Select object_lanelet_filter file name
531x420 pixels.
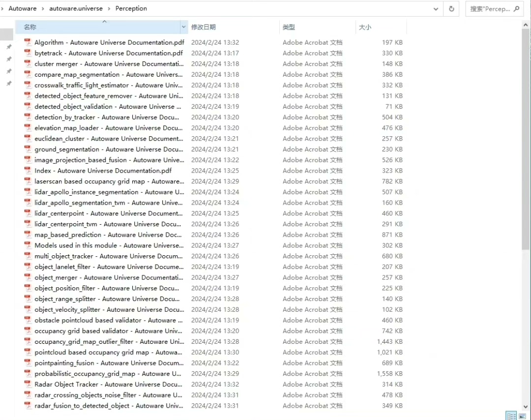[109, 267]
